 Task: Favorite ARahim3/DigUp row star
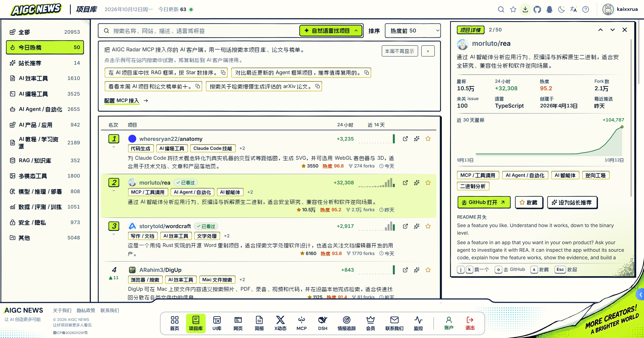click(428, 270)
